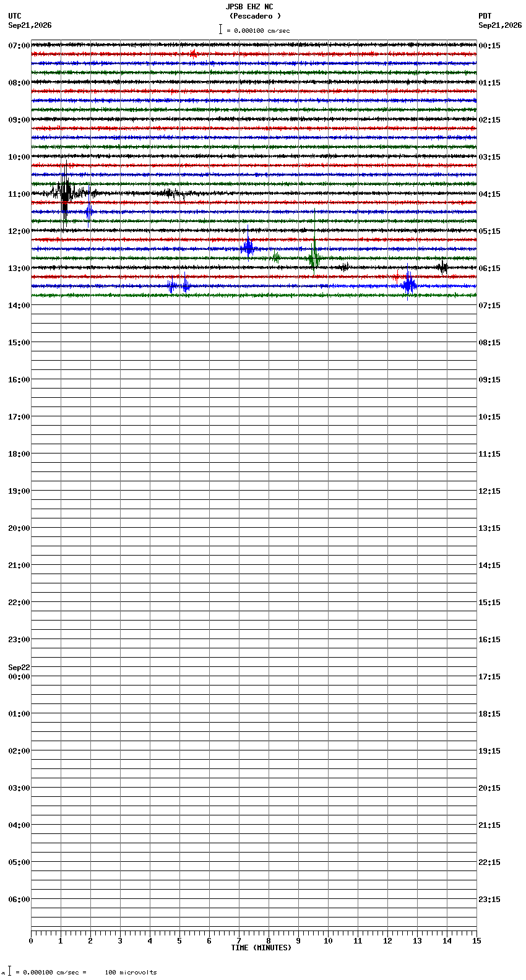
Task: Click the 12:00 UTC row label
Action: point(19,231)
